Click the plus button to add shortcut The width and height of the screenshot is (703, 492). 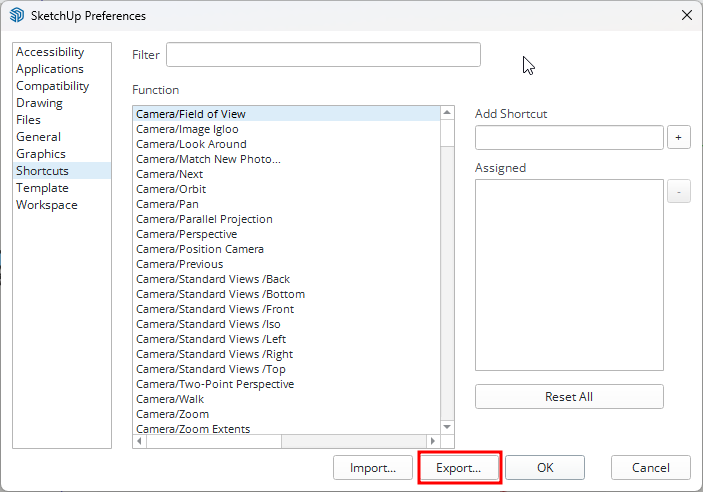(x=678, y=138)
